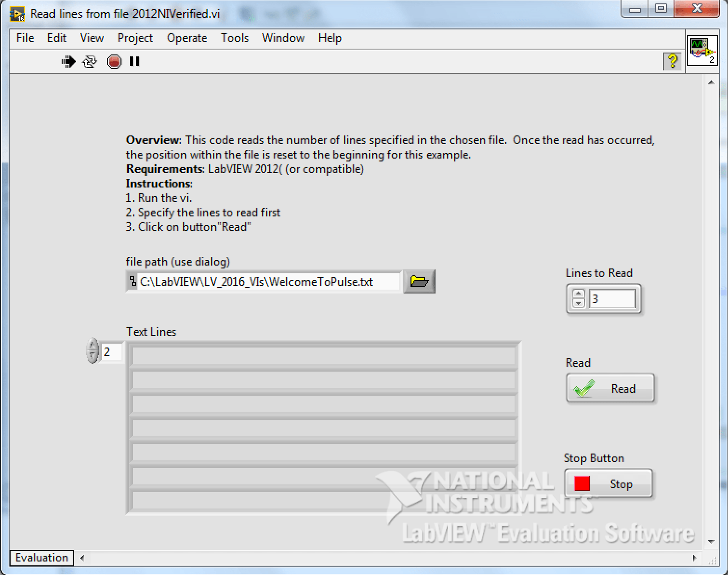Click the Read button
Viewport: 728px width, 575px height.
(609, 388)
